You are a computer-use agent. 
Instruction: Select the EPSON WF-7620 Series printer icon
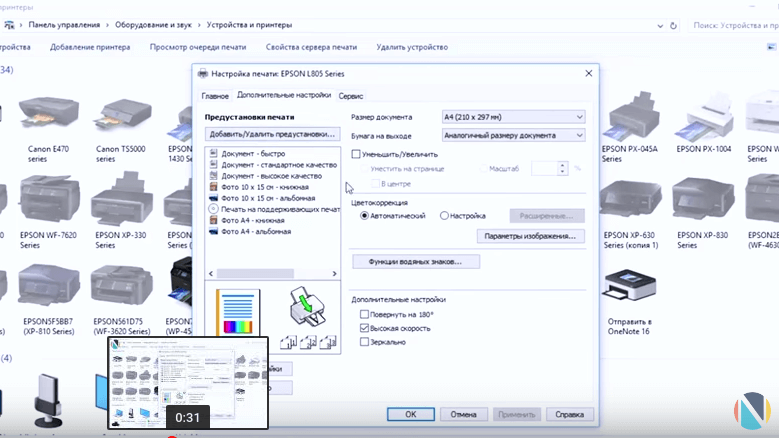[49, 199]
